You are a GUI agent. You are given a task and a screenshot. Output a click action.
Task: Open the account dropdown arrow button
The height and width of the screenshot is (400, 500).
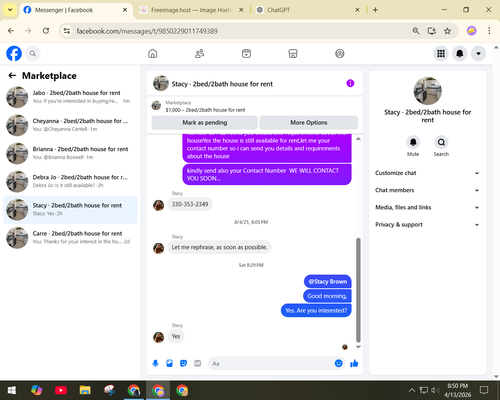[x=478, y=53]
